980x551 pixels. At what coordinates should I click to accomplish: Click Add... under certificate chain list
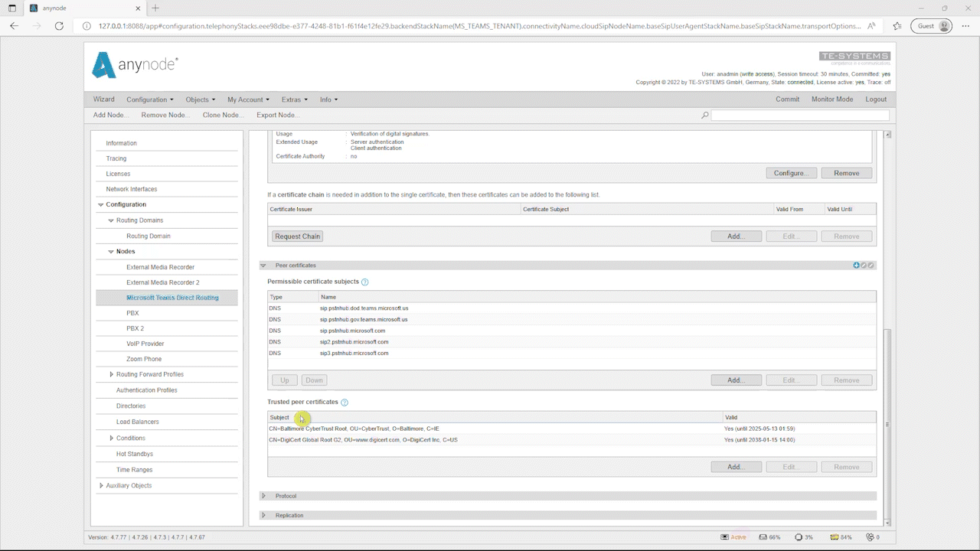[x=736, y=236]
